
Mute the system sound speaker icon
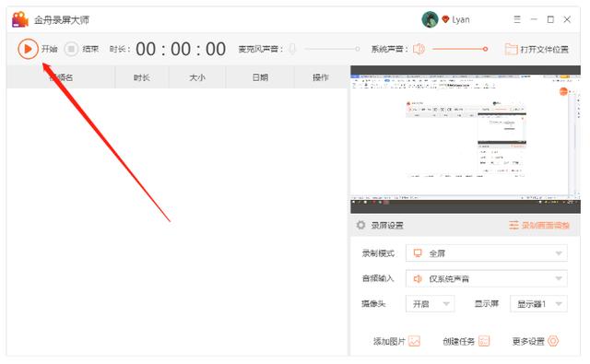coord(419,49)
